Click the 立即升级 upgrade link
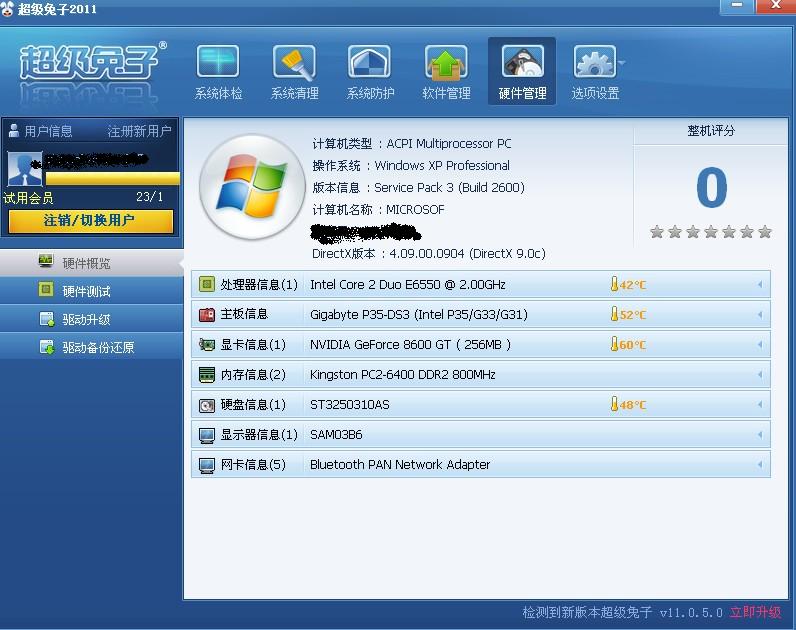The height and width of the screenshot is (630, 796). [x=755, y=612]
